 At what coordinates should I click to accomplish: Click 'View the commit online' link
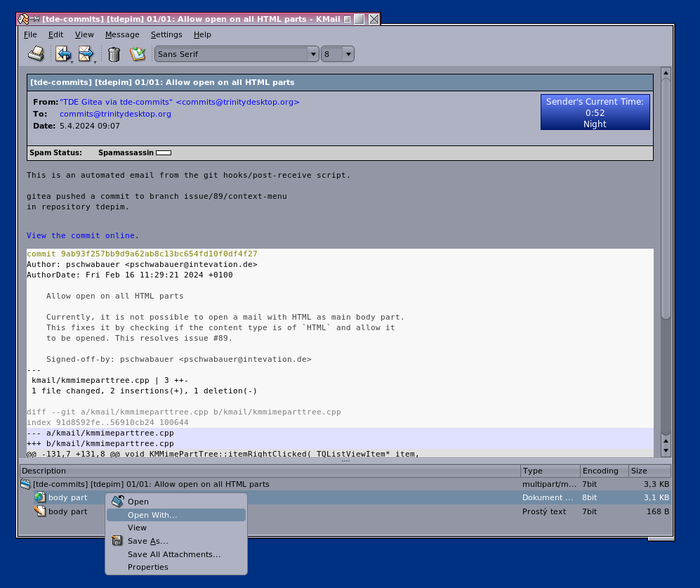pyautogui.click(x=79, y=236)
